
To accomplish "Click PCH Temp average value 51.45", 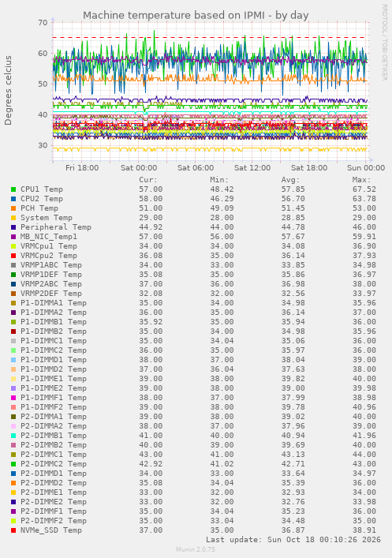I will pos(293,208).
